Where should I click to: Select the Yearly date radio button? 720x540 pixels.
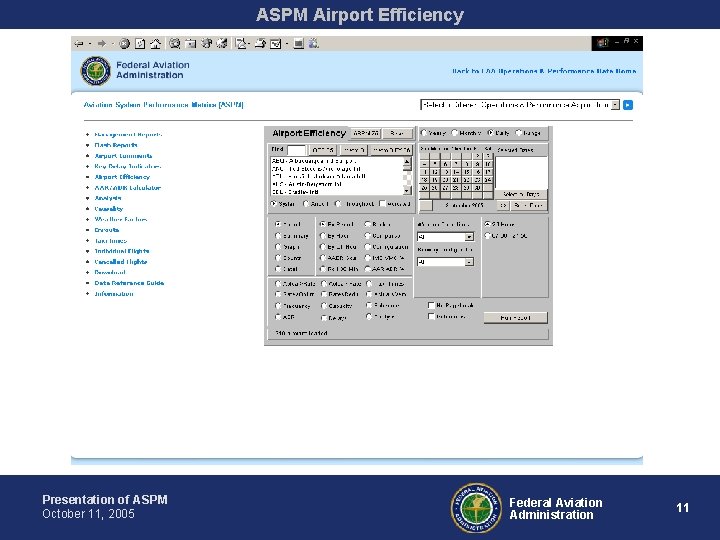[424, 133]
